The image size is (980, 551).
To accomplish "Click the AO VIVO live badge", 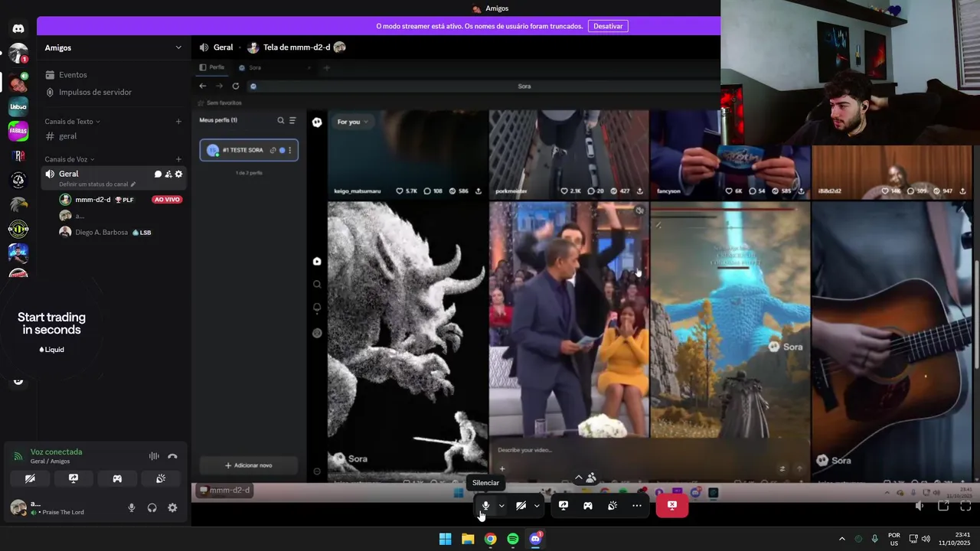I will tap(166, 200).
